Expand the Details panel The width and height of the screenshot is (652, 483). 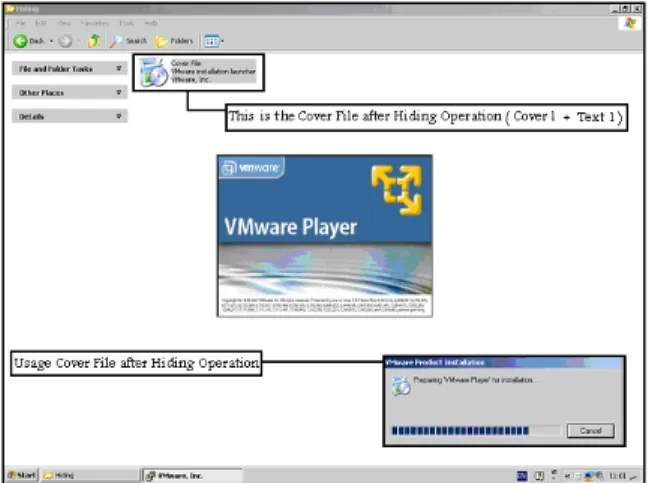(x=69, y=116)
